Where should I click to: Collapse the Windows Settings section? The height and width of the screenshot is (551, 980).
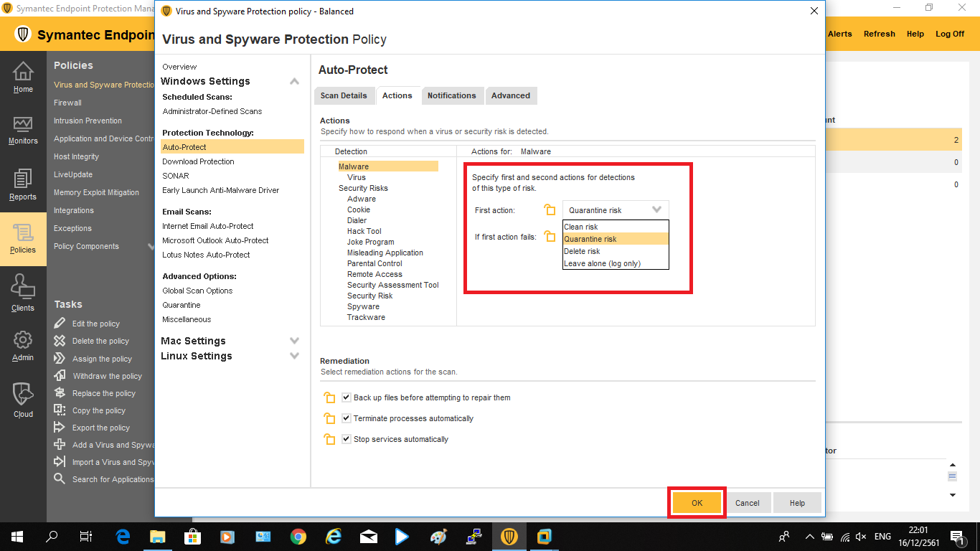click(294, 81)
